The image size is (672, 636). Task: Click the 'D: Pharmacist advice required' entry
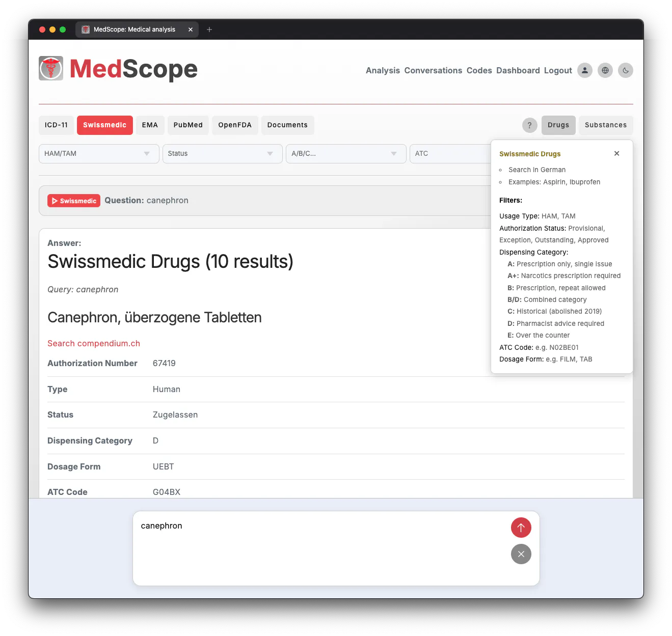click(x=556, y=324)
